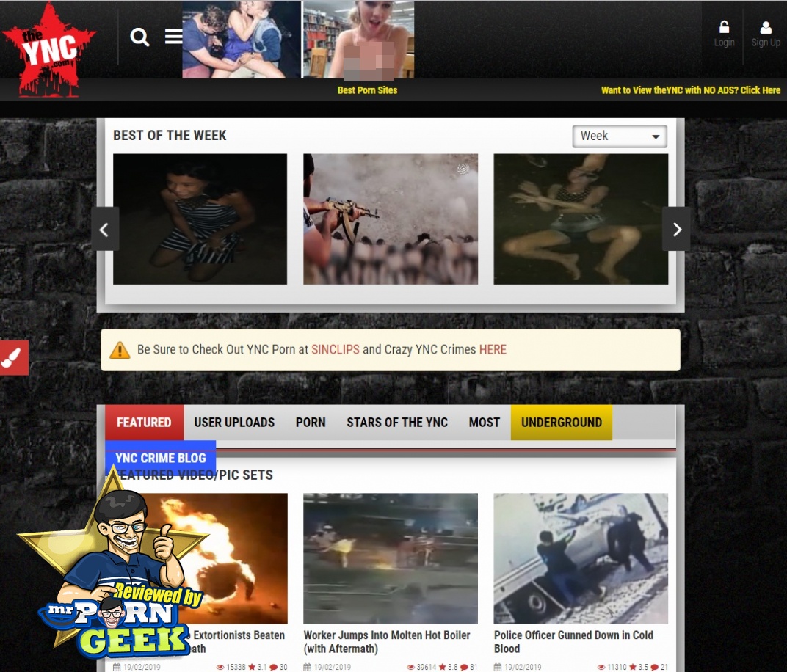Open the Stars of the YNC tab

pyautogui.click(x=396, y=423)
